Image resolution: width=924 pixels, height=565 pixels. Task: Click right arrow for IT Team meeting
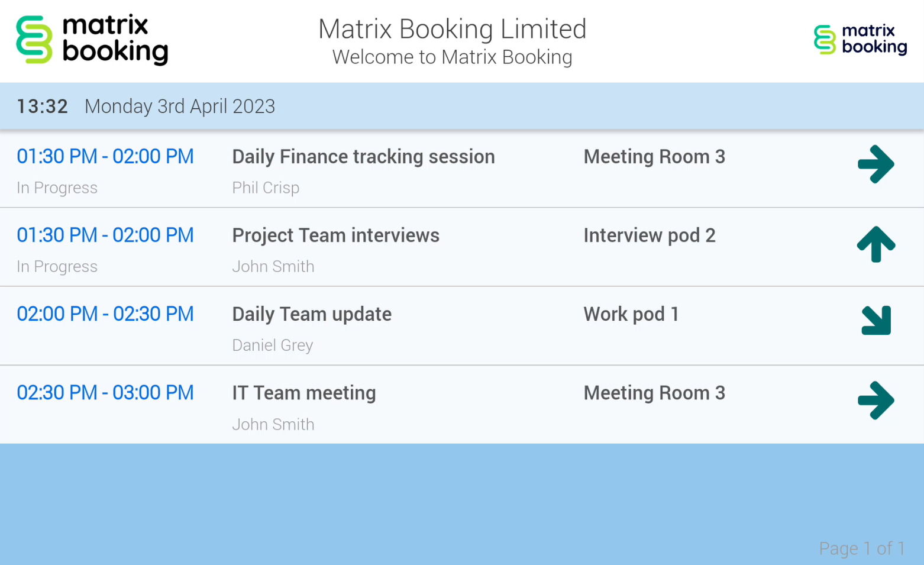pyautogui.click(x=875, y=401)
